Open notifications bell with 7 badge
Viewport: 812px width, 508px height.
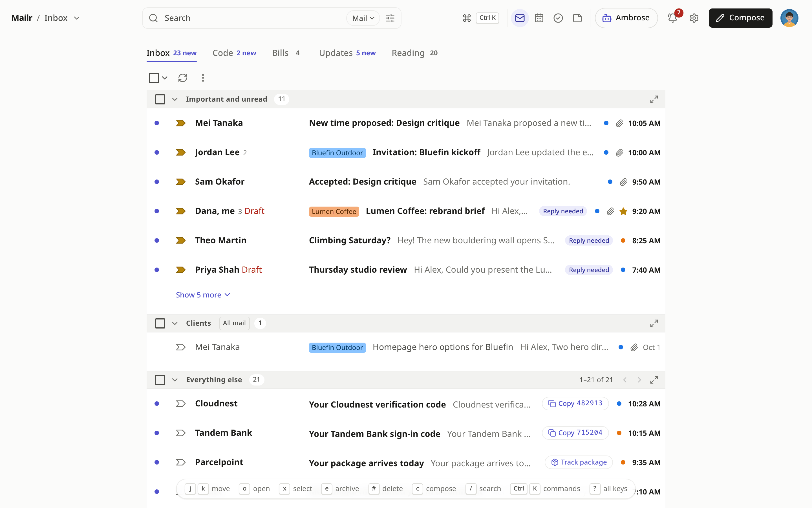pyautogui.click(x=673, y=17)
